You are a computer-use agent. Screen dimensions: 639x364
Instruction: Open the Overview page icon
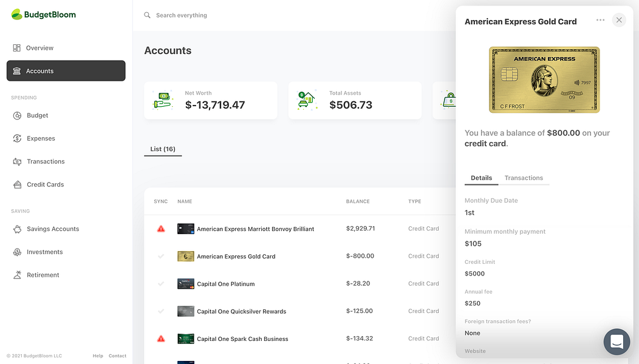(17, 48)
